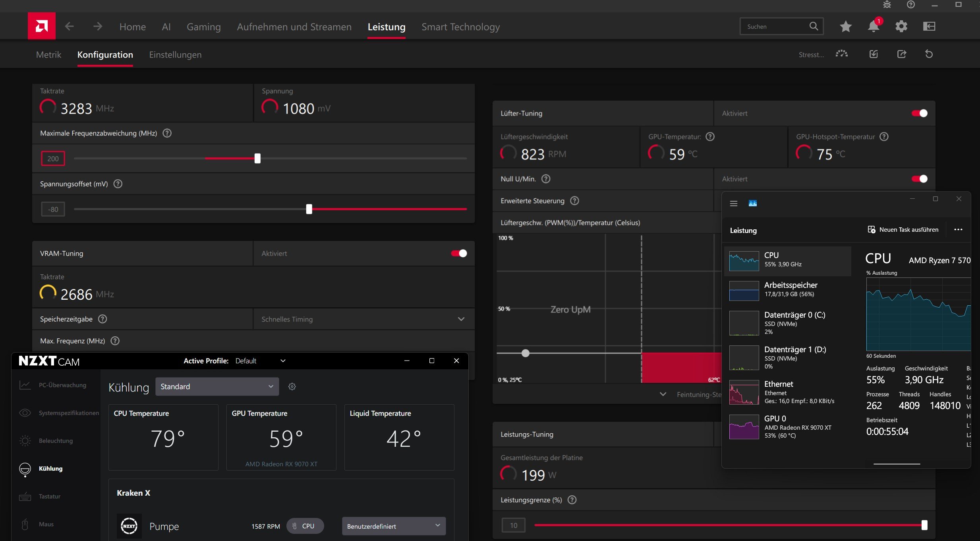Click the settings gear in AMD header
Screen dimensions: 980x541
coord(901,27)
